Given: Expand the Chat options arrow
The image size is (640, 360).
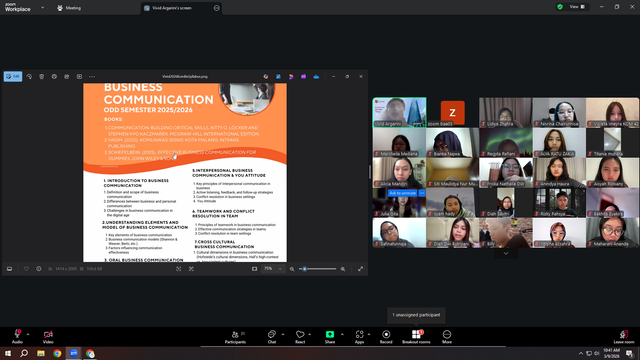Looking at the screenshot, I should 283,334.
